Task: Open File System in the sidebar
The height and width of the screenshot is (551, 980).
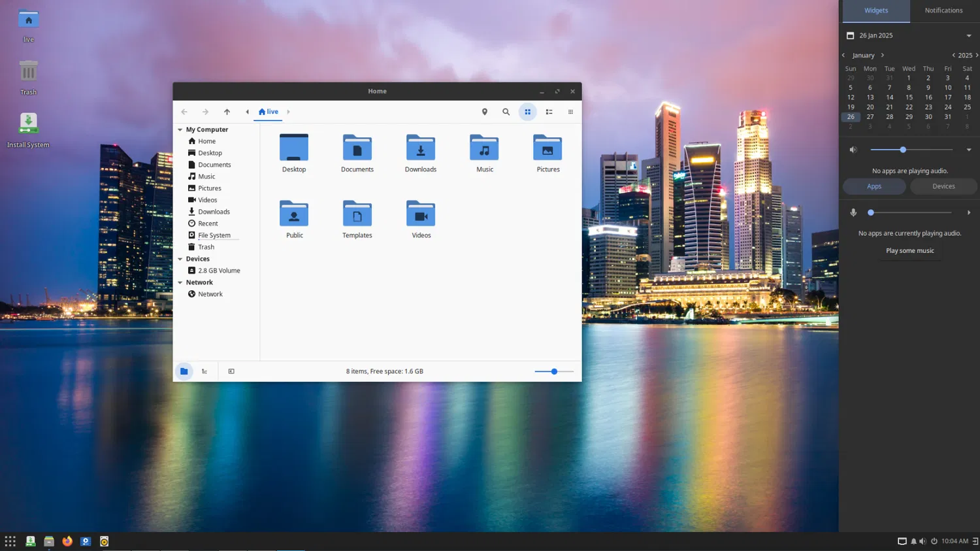Action: [x=214, y=235]
